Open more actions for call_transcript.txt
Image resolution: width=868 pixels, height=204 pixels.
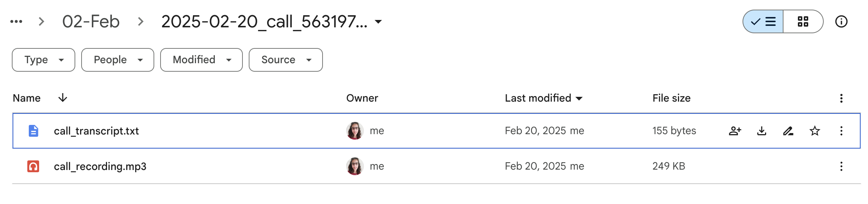pyautogui.click(x=841, y=131)
